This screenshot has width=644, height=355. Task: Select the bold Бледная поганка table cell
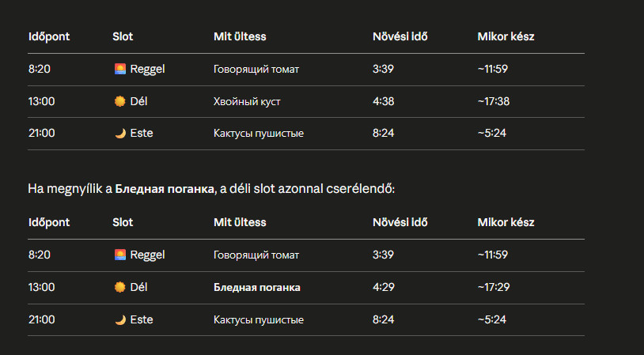(x=256, y=288)
